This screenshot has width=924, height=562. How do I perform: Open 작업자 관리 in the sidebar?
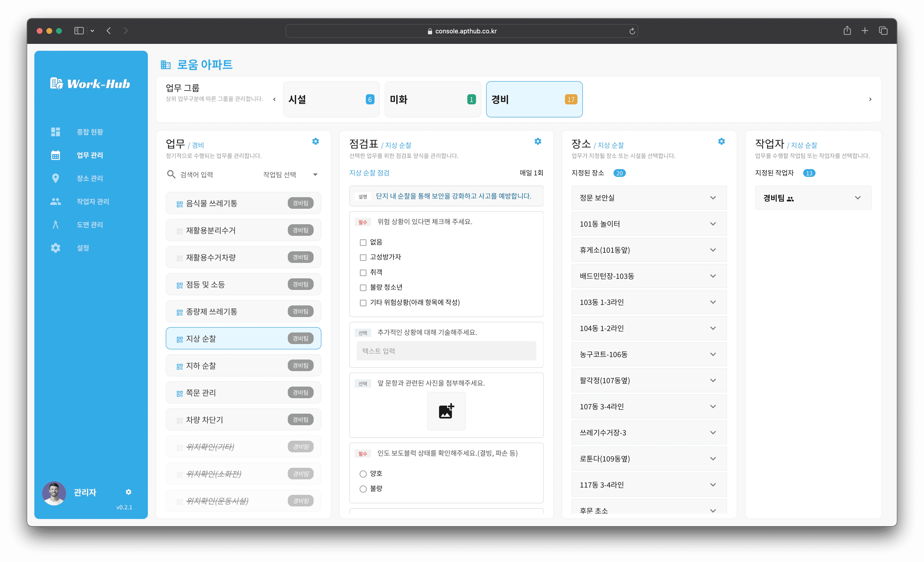click(93, 201)
